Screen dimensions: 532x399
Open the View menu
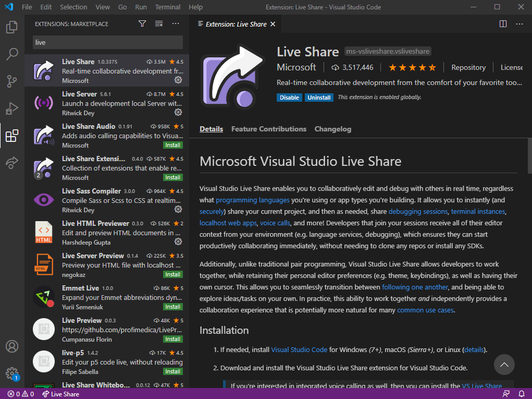[103, 7]
